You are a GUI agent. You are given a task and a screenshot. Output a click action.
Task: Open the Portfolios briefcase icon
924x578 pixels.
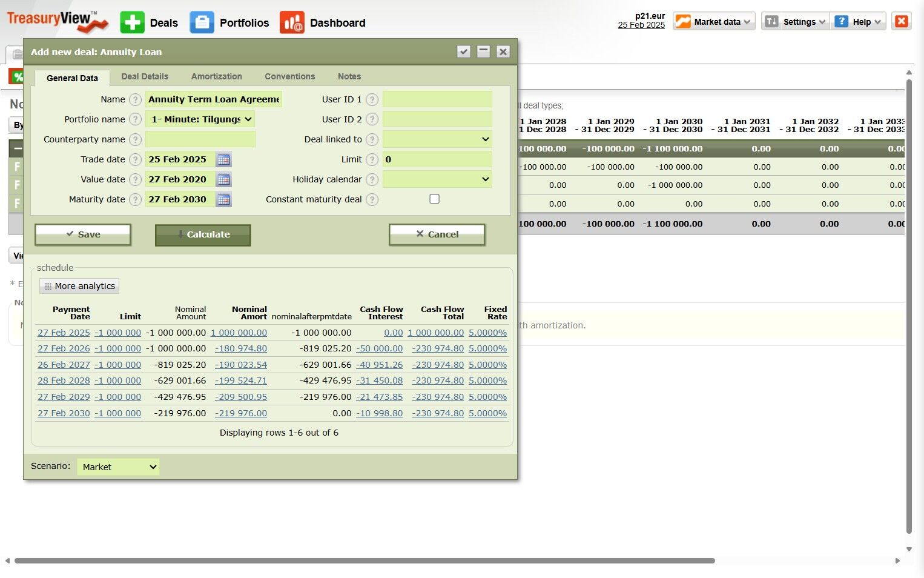202,22
